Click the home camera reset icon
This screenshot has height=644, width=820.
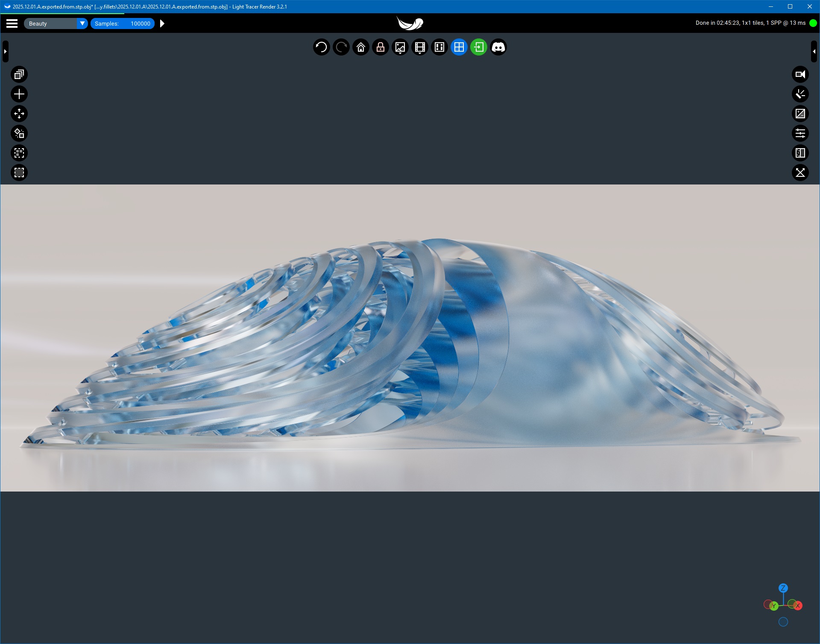[360, 47]
